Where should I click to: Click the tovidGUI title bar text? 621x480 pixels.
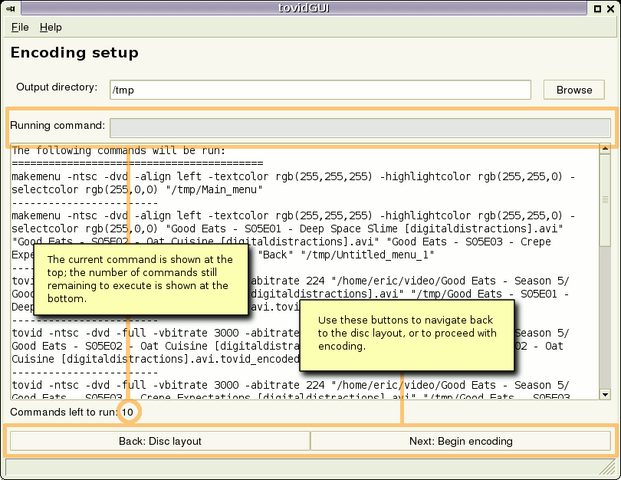pos(303,8)
